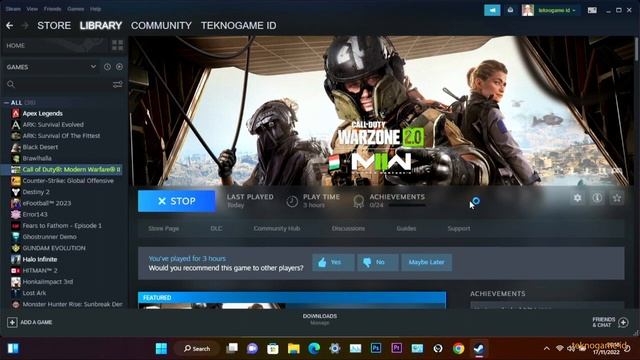
Task: Open the DLC link
Action: point(216,229)
